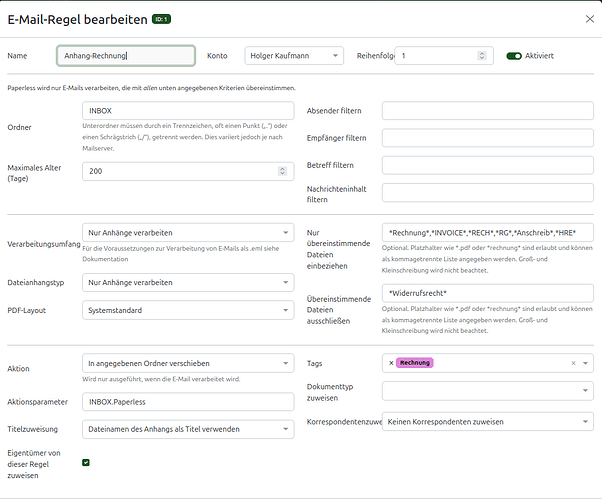Screen dimensions: 602x500
Task: Open the Dokumenttyp zuweisen dropdown
Action: (488, 391)
